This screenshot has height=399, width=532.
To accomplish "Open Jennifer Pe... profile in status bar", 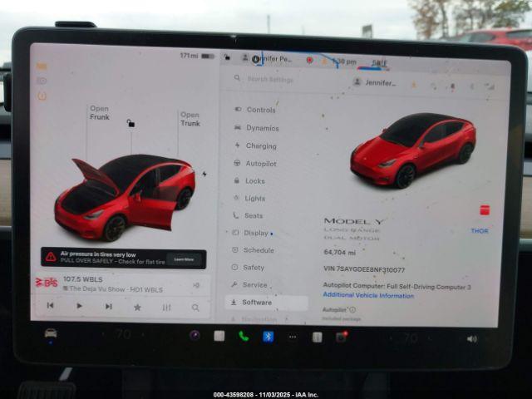I will pos(266,59).
